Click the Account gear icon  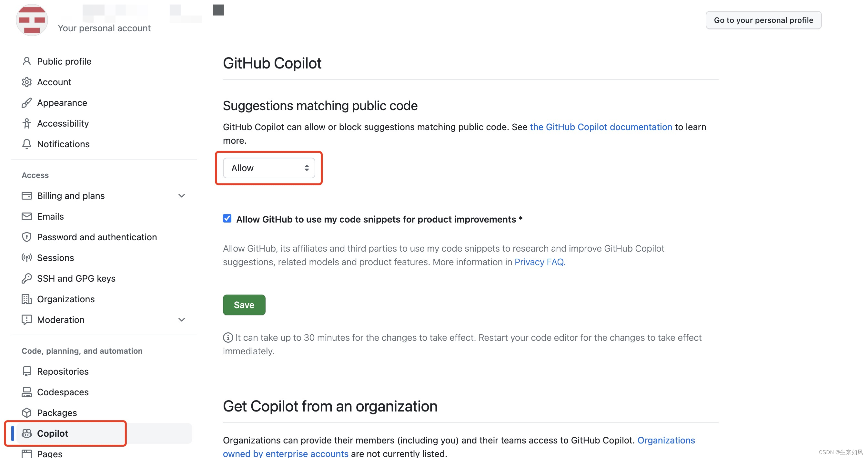tap(26, 82)
